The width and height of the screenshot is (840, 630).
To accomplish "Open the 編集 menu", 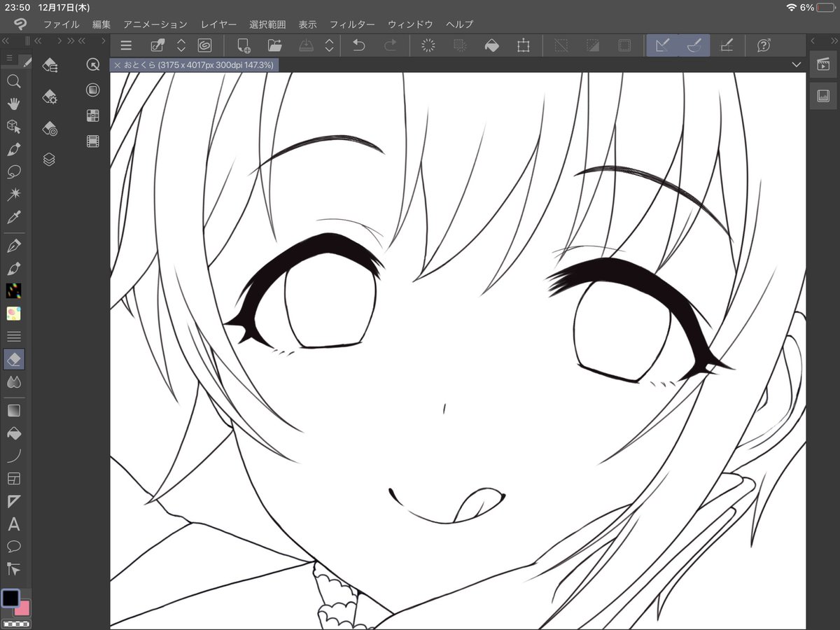I will click(x=101, y=24).
